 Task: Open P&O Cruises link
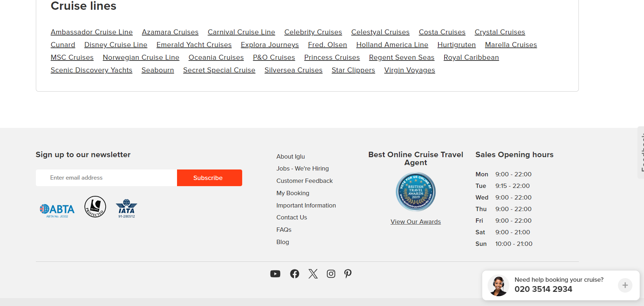[274, 57]
